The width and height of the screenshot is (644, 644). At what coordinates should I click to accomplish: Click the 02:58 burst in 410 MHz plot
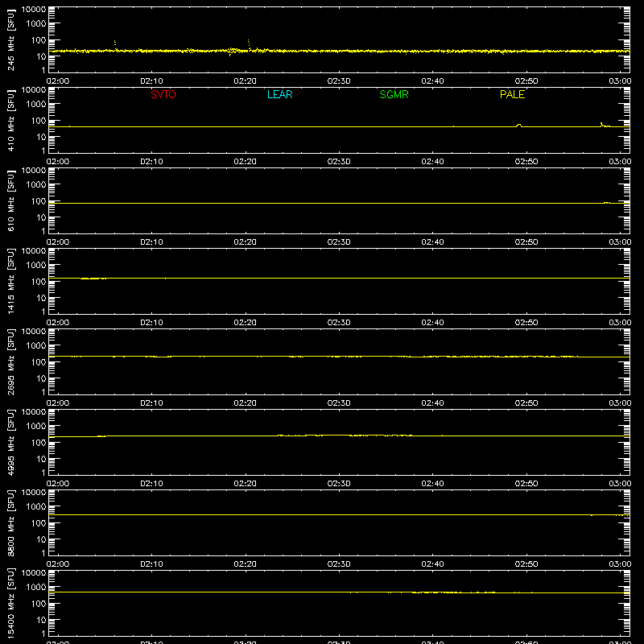coord(605,125)
